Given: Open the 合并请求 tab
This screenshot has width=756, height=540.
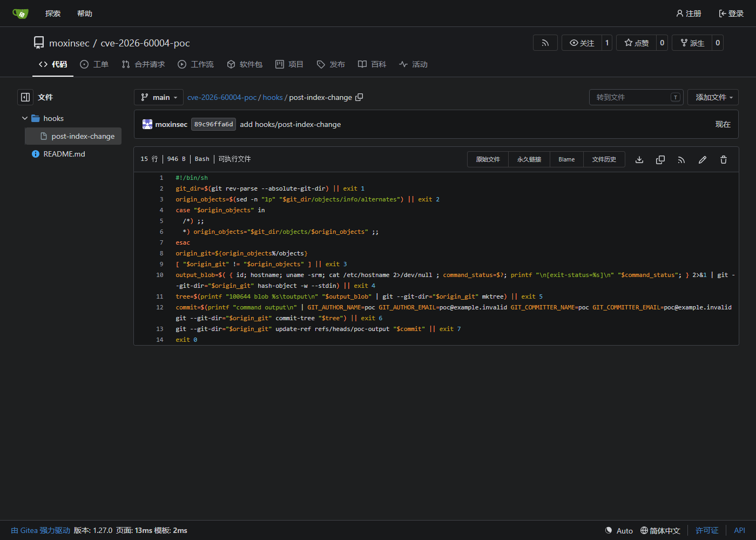Looking at the screenshot, I should pos(143,64).
